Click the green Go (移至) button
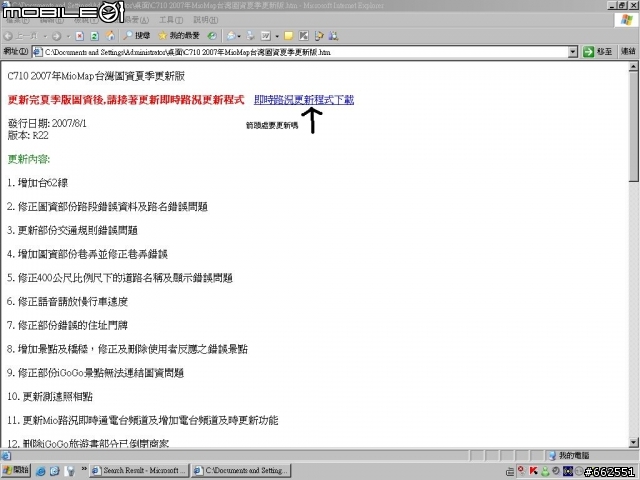 coord(598,52)
